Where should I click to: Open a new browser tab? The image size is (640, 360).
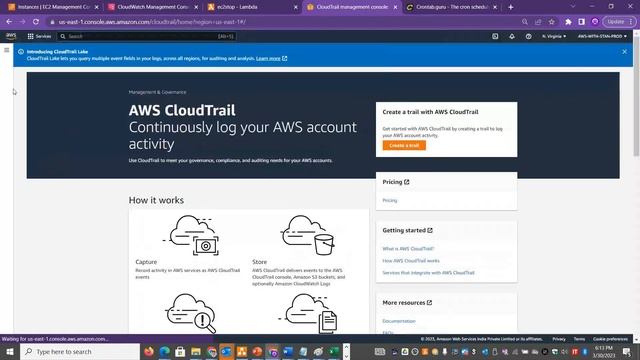point(511,7)
